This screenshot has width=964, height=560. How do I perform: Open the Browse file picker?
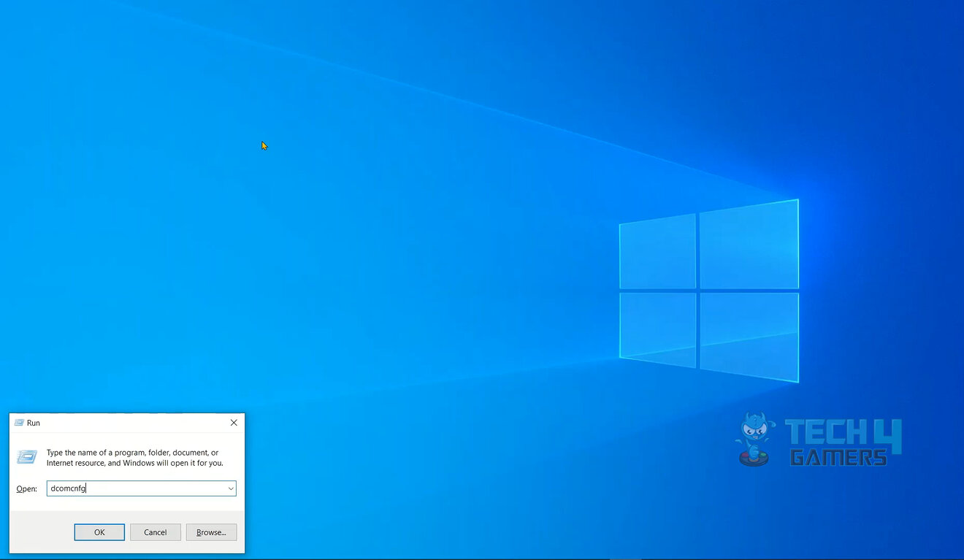click(211, 532)
